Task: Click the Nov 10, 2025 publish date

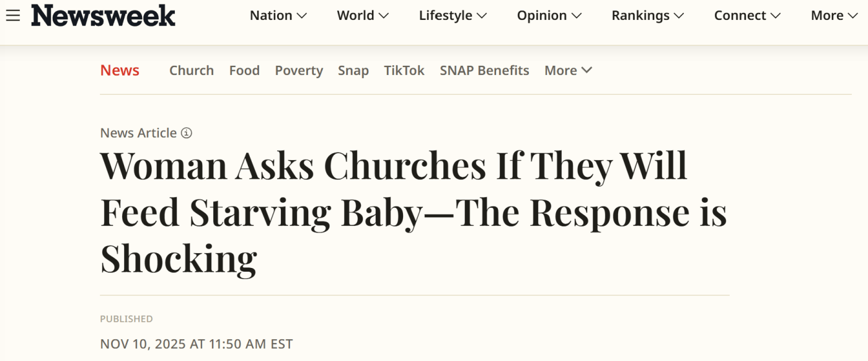Action: pyautogui.click(x=196, y=344)
